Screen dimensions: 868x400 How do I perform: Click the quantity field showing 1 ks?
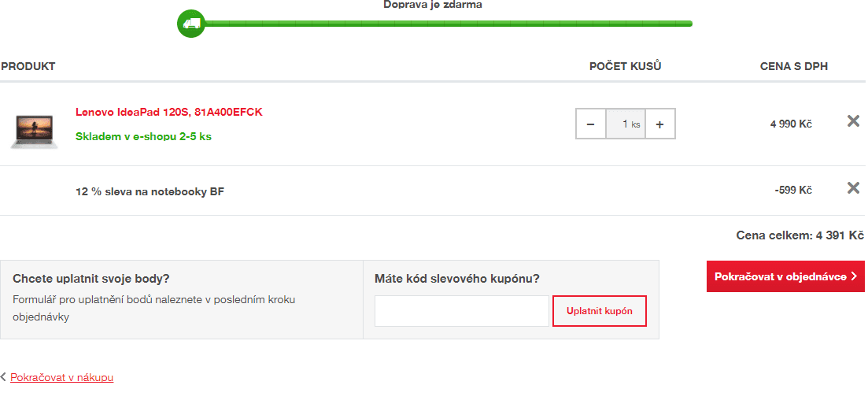point(626,124)
